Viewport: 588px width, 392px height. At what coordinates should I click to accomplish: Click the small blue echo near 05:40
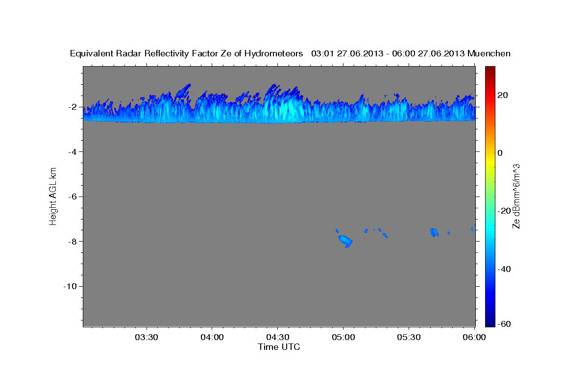[434, 232]
